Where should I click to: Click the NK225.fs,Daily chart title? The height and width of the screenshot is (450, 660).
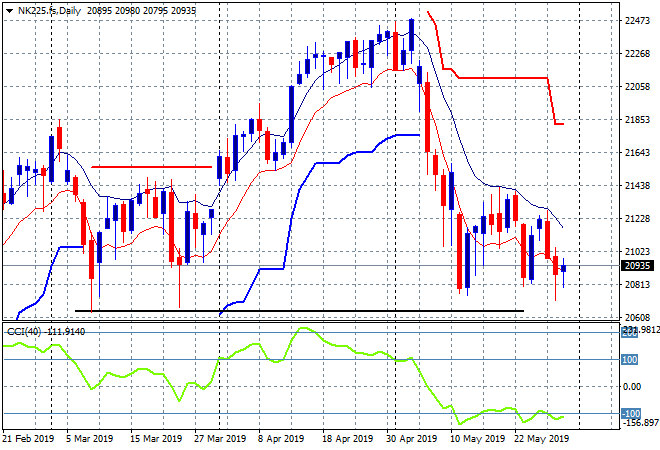[49, 11]
